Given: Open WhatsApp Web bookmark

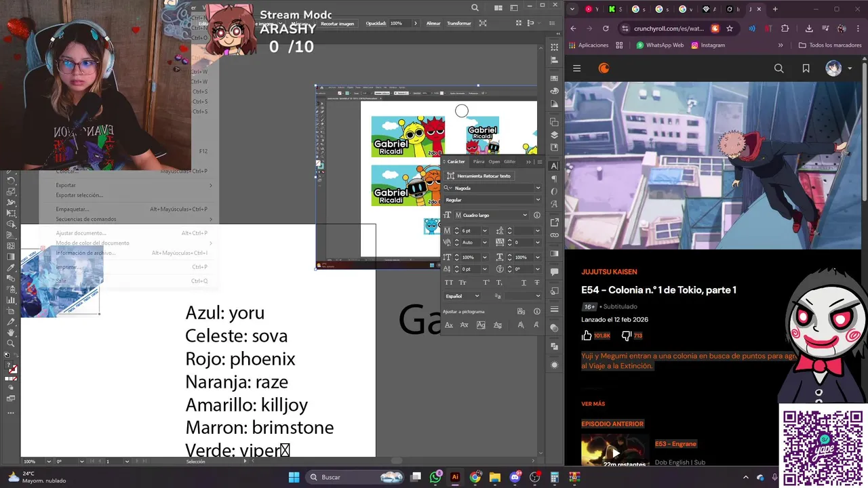Looking at the screenshot, I should tap(660, 45).
